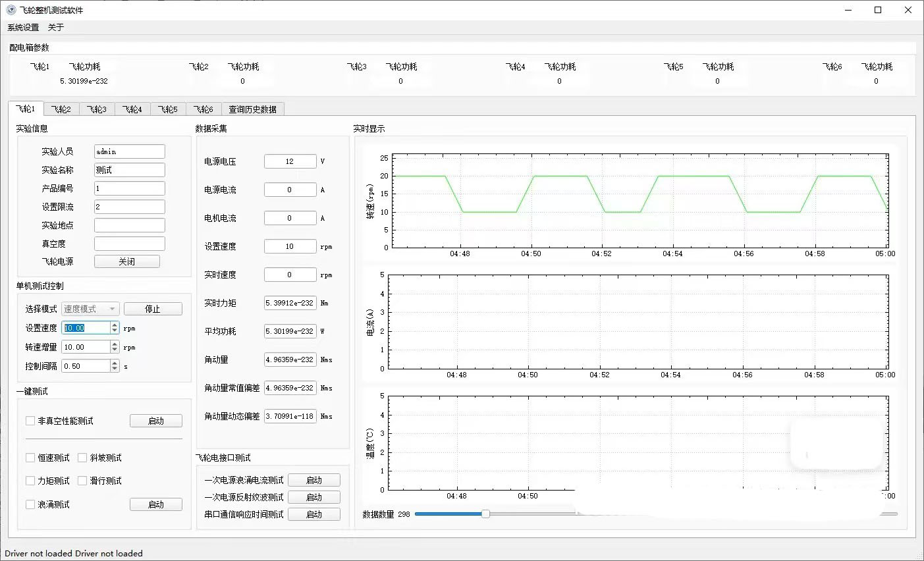Open the 系统设置 menu

(x=23, y=27)
